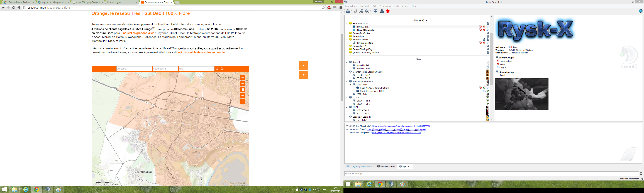Open the emoticon picker beside chat input
Viewport: 644px width, 193px height.
click(x=641, y=174)
